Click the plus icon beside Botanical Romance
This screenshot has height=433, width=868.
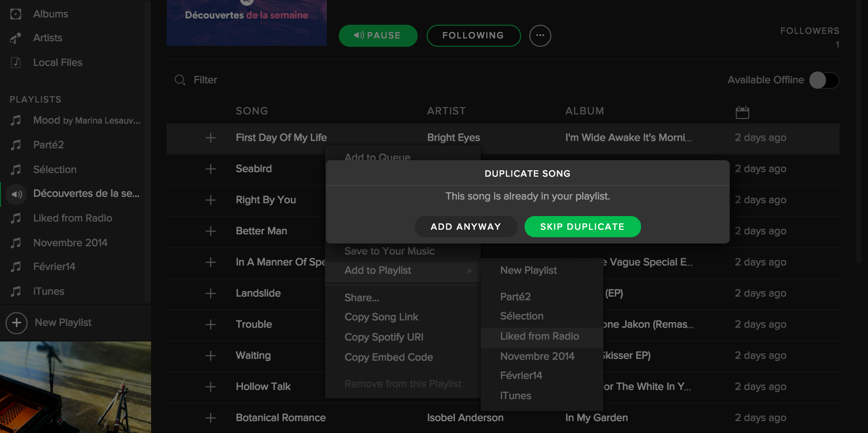pos(211,418)
